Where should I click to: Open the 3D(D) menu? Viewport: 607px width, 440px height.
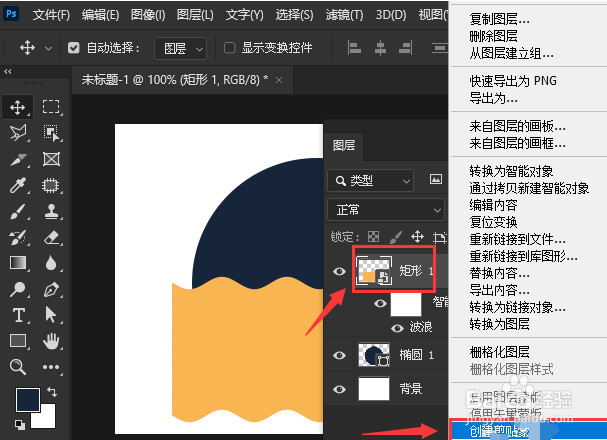pyautogui.click(x=391, y=15)
